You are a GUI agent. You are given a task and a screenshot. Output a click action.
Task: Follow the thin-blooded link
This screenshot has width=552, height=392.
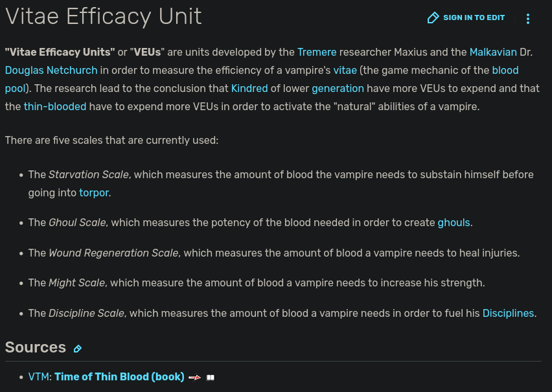55,106
